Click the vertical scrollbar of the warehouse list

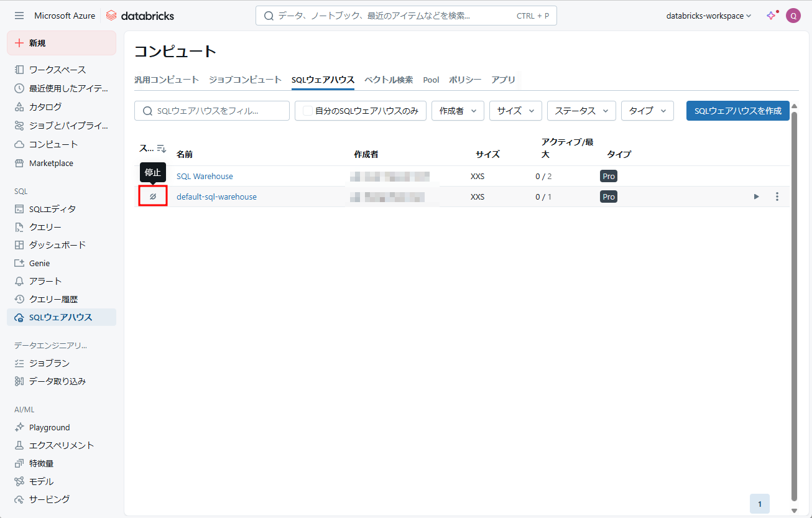794,306
